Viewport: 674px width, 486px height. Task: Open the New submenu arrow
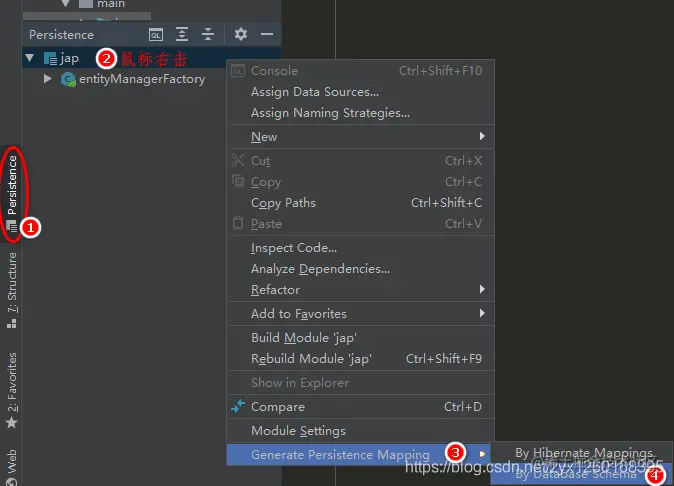(x=482, y=136)
